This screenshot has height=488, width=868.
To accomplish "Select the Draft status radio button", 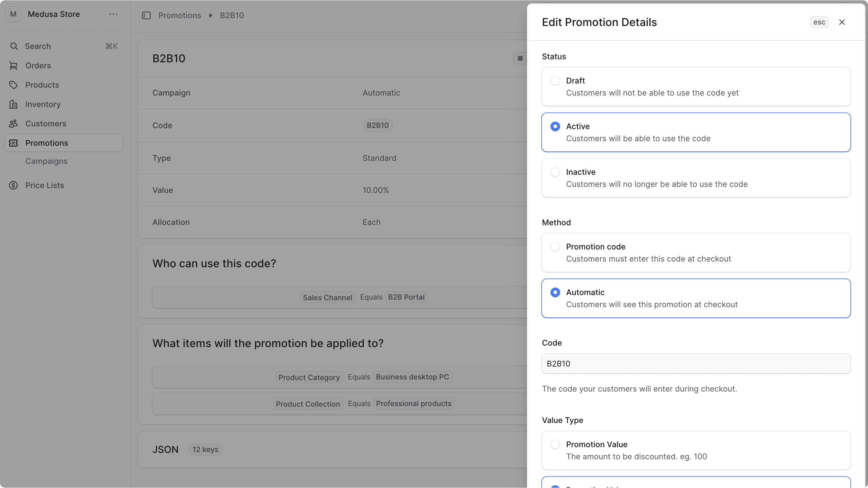I will tap(555, 80).
